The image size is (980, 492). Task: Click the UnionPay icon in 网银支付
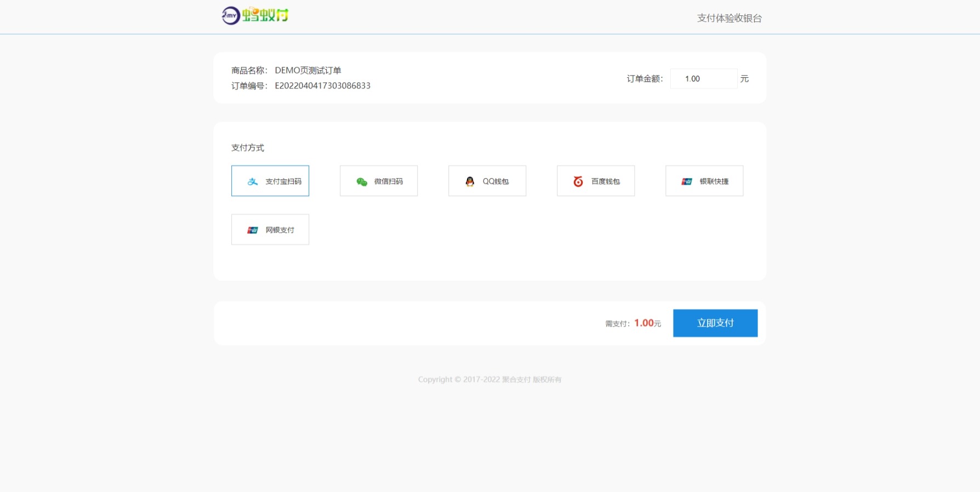click(x=253, y=230)
